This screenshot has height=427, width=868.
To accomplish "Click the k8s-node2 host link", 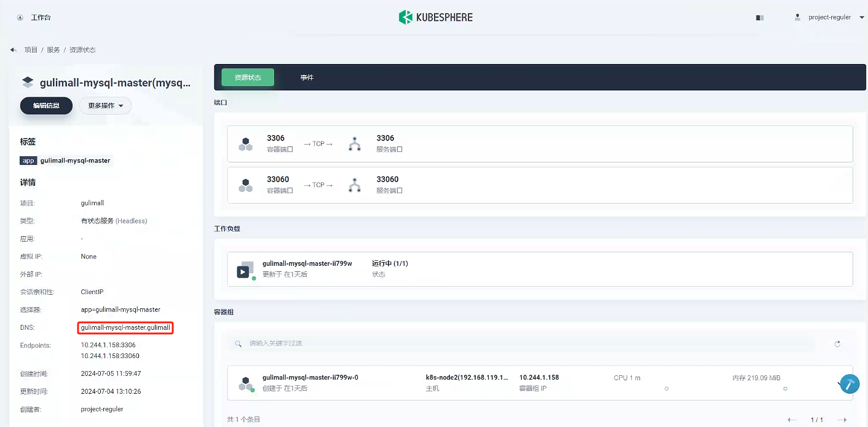I will (x=467, y=377).
